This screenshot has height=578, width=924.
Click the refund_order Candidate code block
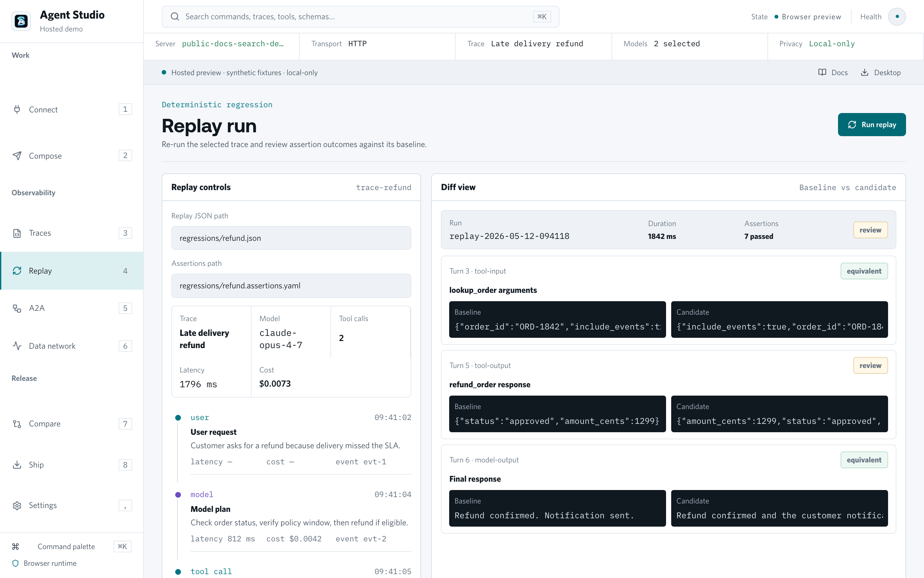pos(779,414)
